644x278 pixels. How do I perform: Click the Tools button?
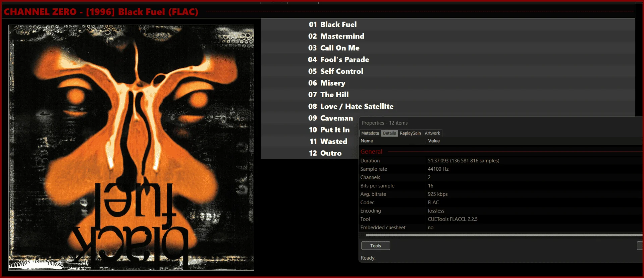(x=376, y=246)
